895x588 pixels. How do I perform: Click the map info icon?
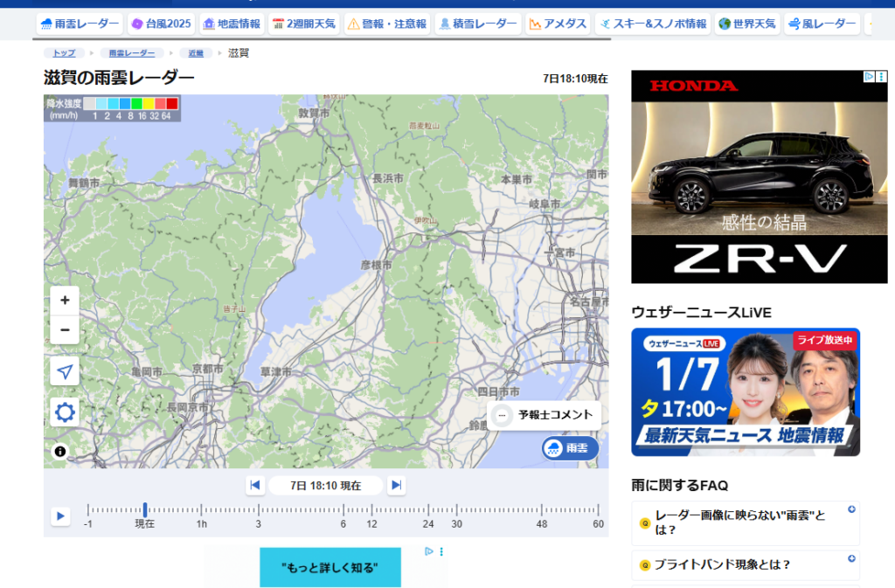point(60,452)
